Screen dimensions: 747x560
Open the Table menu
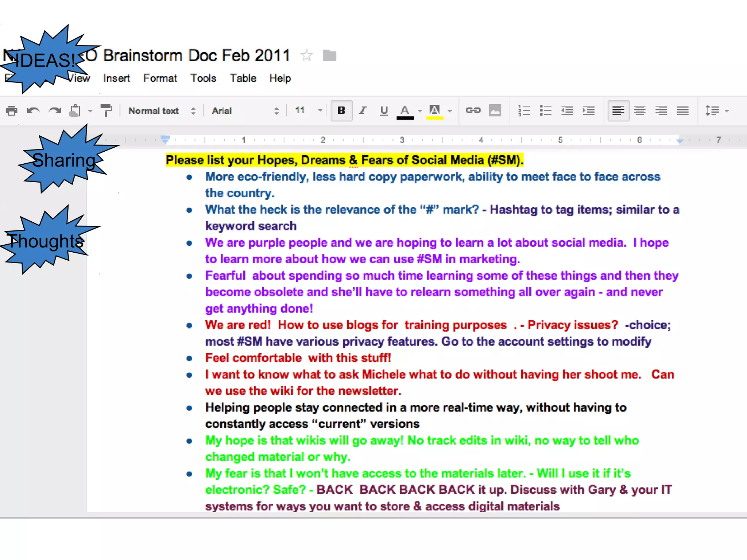243,78
